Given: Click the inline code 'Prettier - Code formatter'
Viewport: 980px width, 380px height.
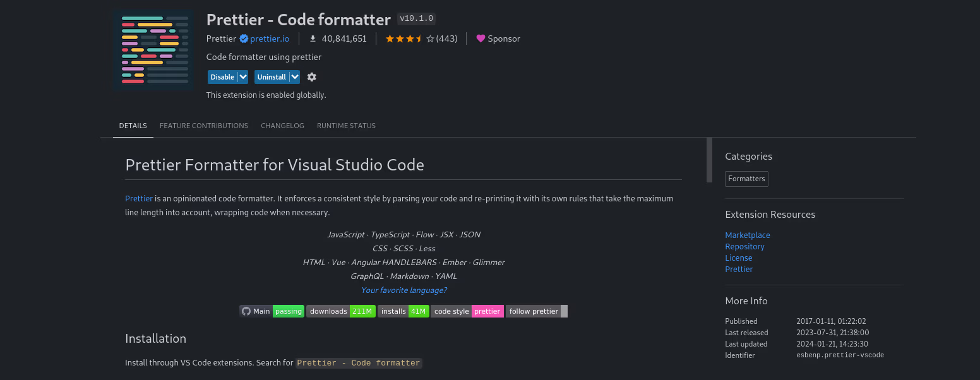Looking at the screenshot, I should (358, 363).
